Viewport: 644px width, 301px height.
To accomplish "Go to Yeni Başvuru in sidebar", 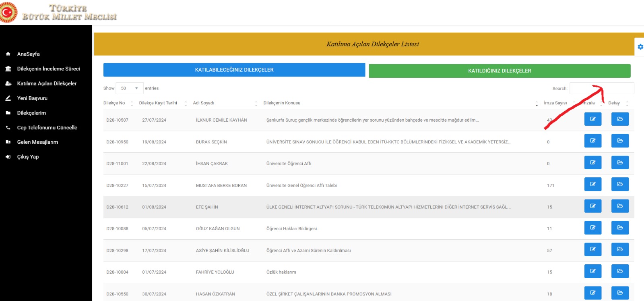I will [x=32, y=98].
